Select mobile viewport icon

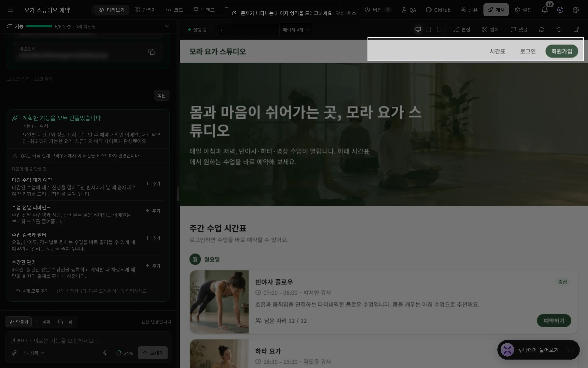coord(439,29)
